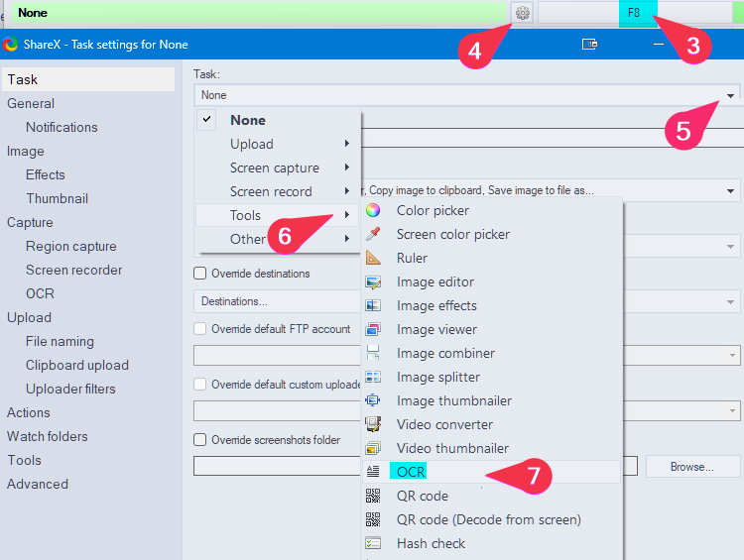Choose OCR from the Tools submenu

pos(492,472)
